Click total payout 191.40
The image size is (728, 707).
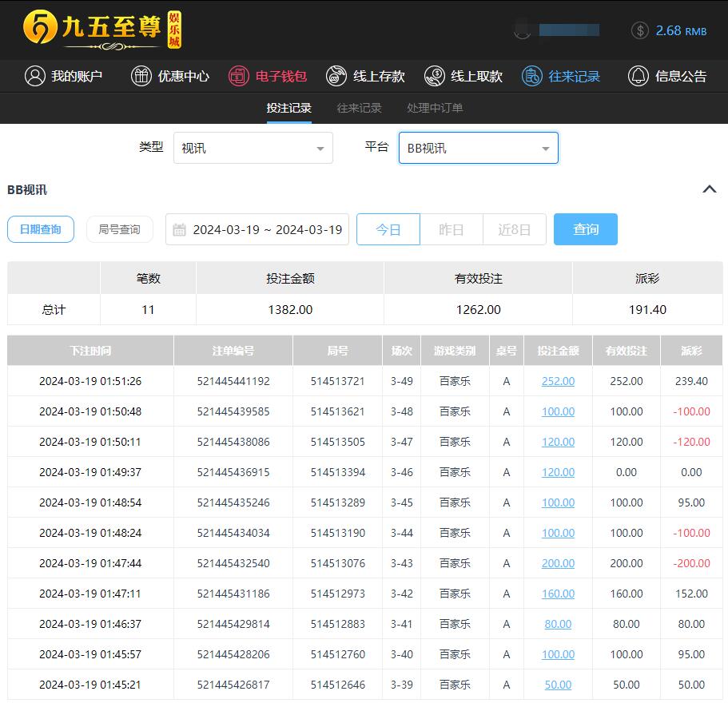[x=647, y=310]
